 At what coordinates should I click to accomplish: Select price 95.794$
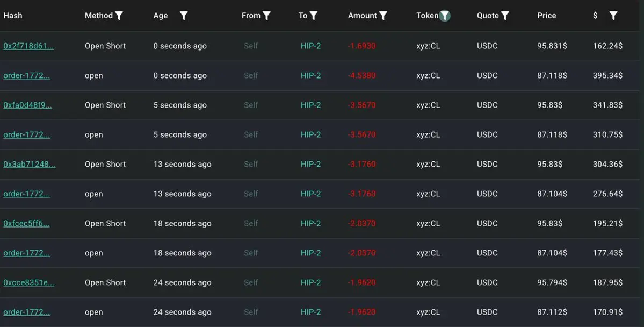(552, 283)
